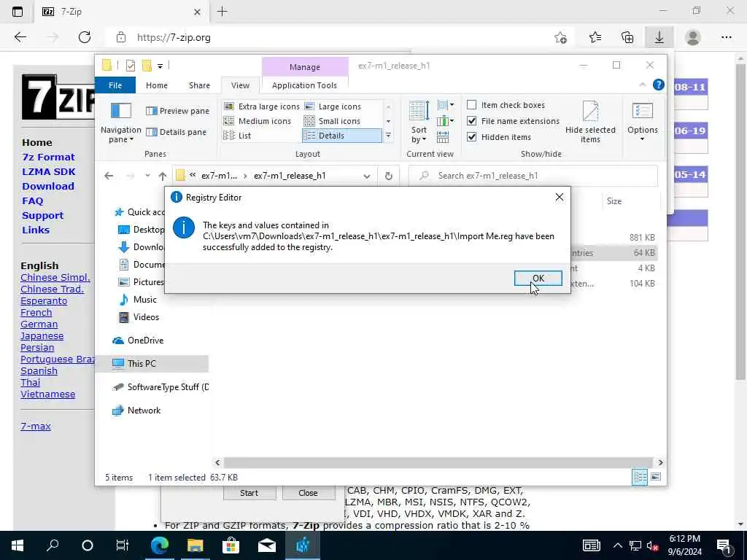747x560 pixels.
Task: Click Properties icon in Quick Access Toolbar
Action: 130,66
